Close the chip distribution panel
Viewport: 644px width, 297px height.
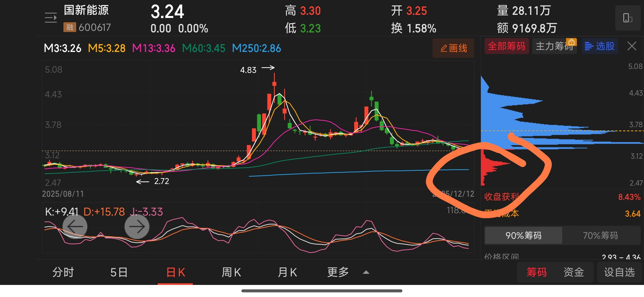pos(632,46)
